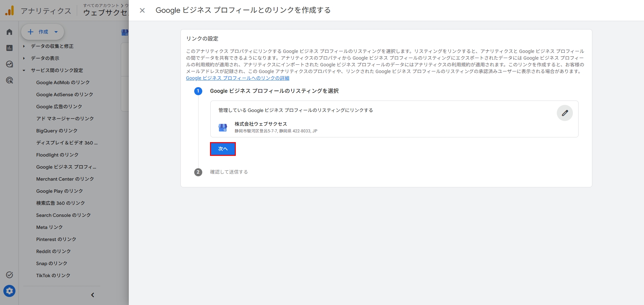Image resolution: width=644 pixels, height=305 pixels.
Task: Open the Admin gear icon
Action: [9, 291]
